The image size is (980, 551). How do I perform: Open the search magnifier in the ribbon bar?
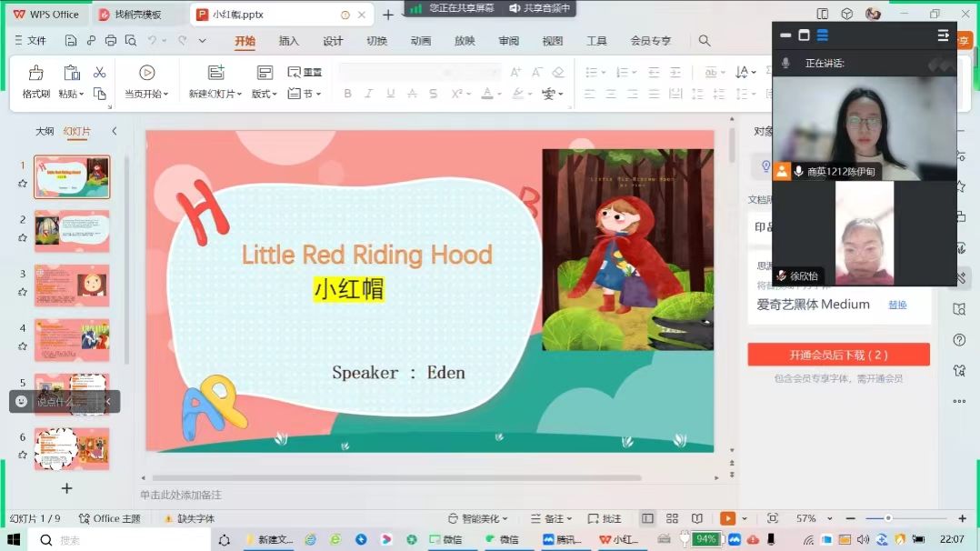point(705,41)
